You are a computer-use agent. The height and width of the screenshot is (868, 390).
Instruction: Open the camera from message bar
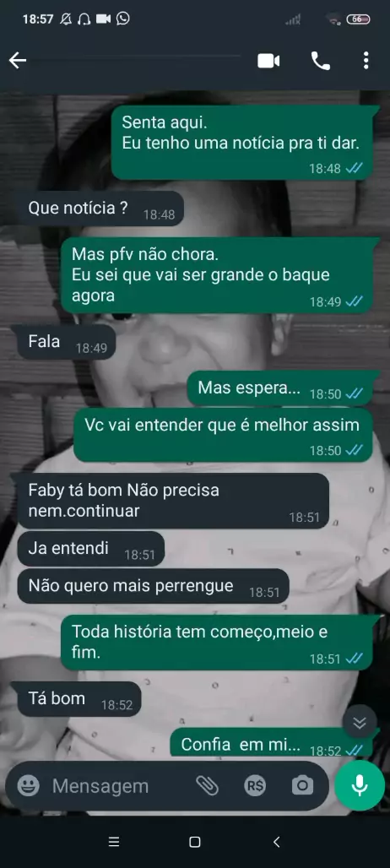pyautogui.click(x=302, y=785)
